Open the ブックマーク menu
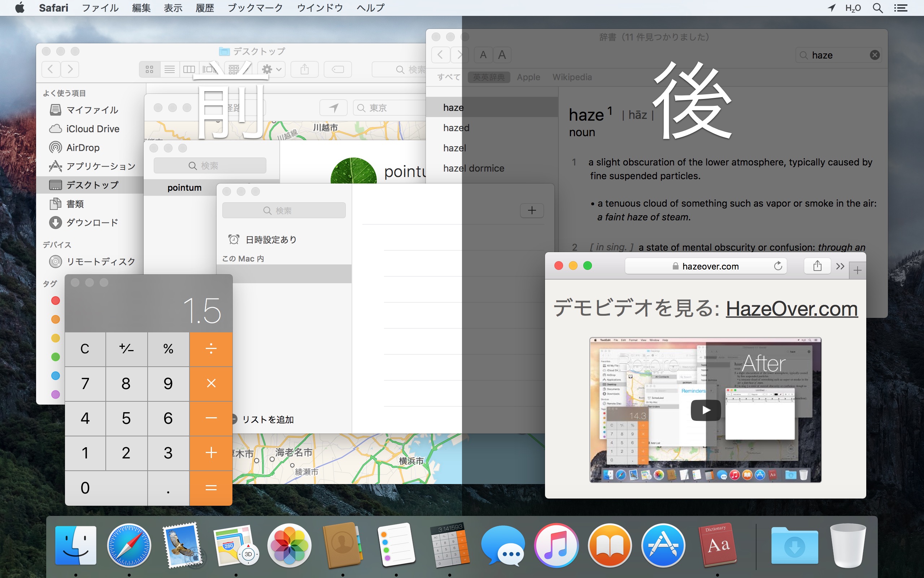 255,8
